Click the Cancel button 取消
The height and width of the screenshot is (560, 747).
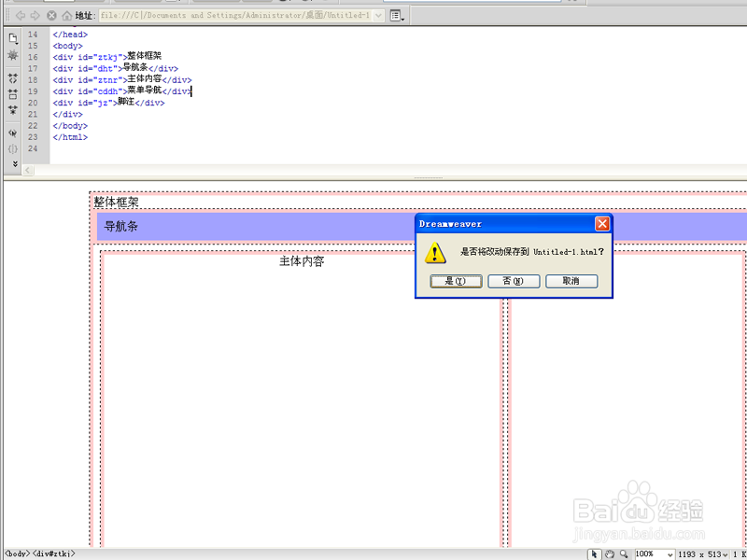pyautogui.click(x=571, y=281)
